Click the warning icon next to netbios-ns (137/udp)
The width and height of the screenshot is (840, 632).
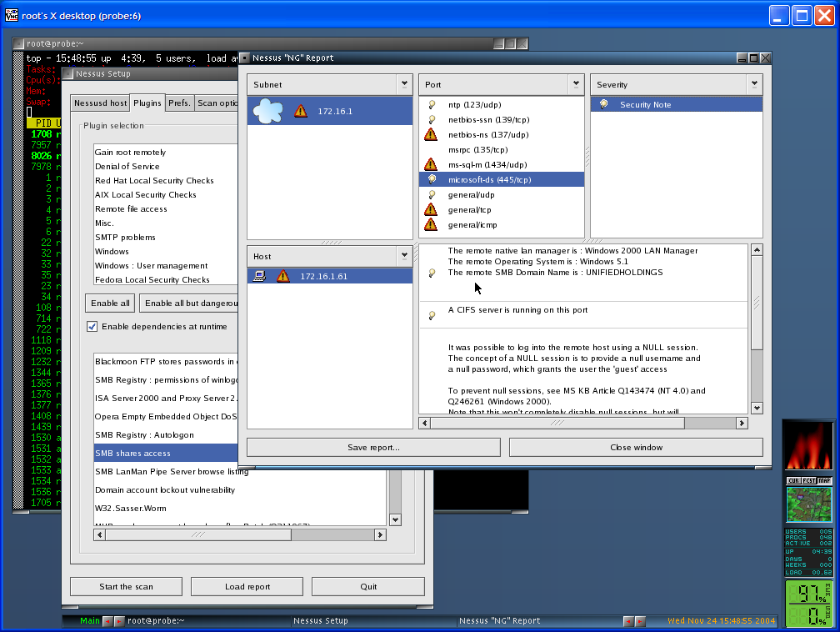point(431,134)
